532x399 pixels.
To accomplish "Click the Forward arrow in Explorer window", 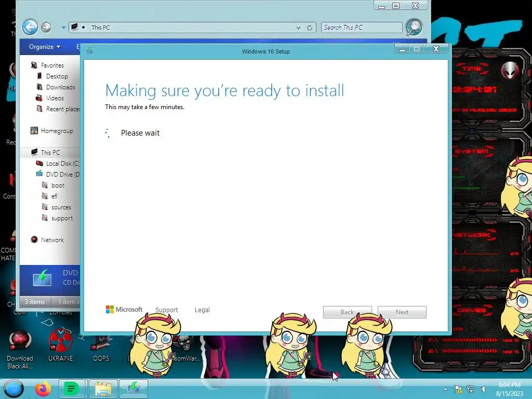I will pyautogui.click(x=46, y=27).
